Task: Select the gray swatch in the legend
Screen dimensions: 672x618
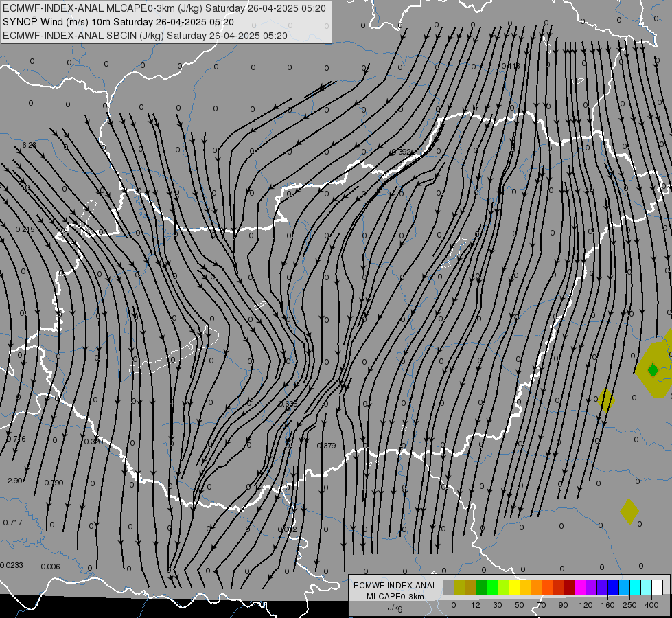Action: [449, 587]
